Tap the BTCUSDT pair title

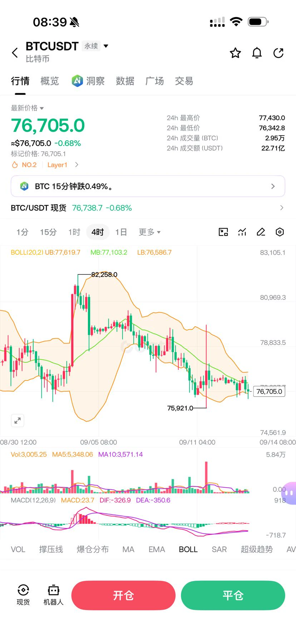[52, 46]
